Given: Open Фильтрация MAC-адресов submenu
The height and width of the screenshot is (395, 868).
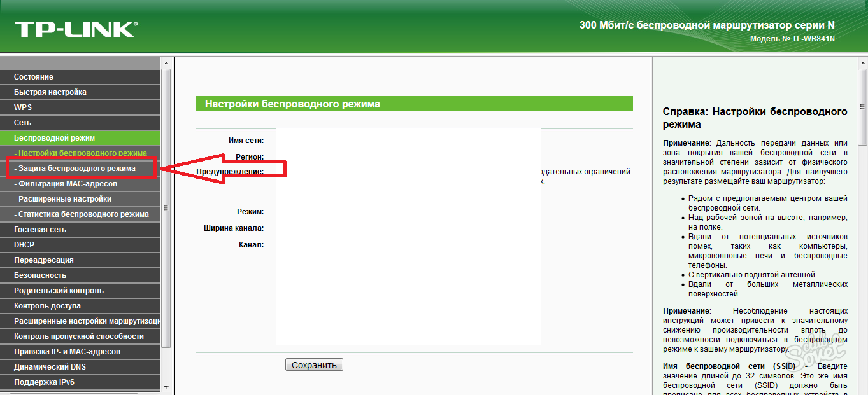Looking at the screenshot, I should pos(80,184).
